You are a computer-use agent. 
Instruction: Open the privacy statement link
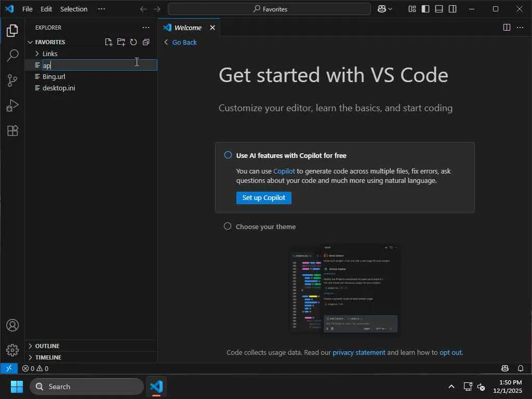(x=358, y=353)
